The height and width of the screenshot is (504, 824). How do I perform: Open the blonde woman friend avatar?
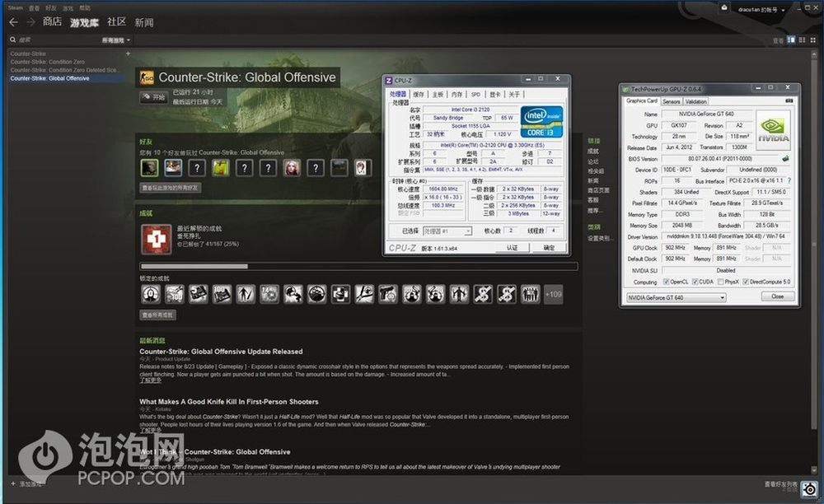pyautogui.click(x=292, y=167)
